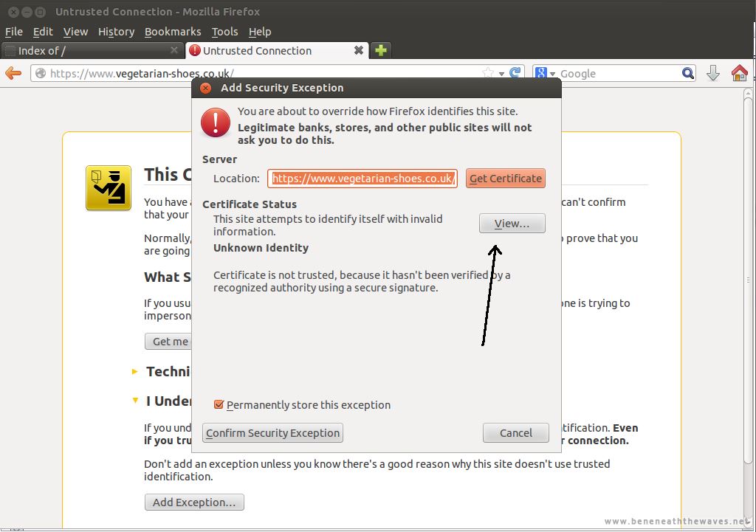
Task: Switch to the Index of / tab
Action: [92, 50]
